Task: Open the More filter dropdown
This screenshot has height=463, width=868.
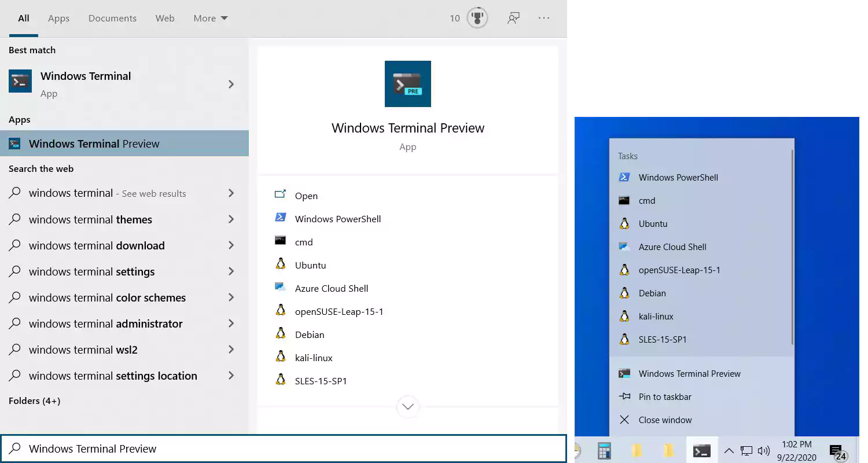Action: (211, 18)
